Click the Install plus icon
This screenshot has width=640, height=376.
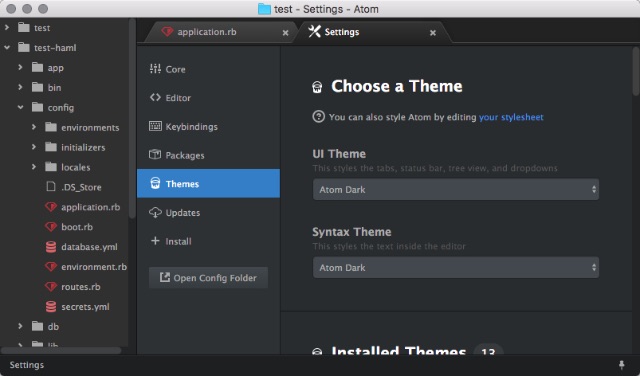tap(155, 241)
